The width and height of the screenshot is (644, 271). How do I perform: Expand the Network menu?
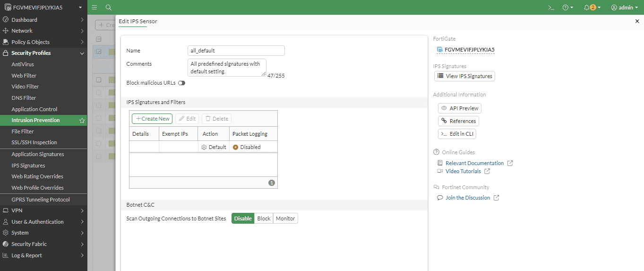coord(43,31)
